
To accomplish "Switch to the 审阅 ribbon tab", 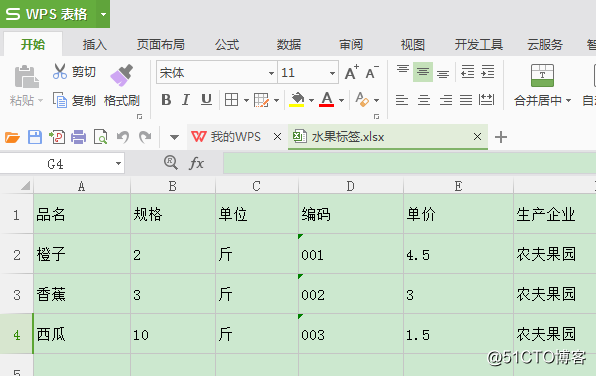I will click(351, 45).
